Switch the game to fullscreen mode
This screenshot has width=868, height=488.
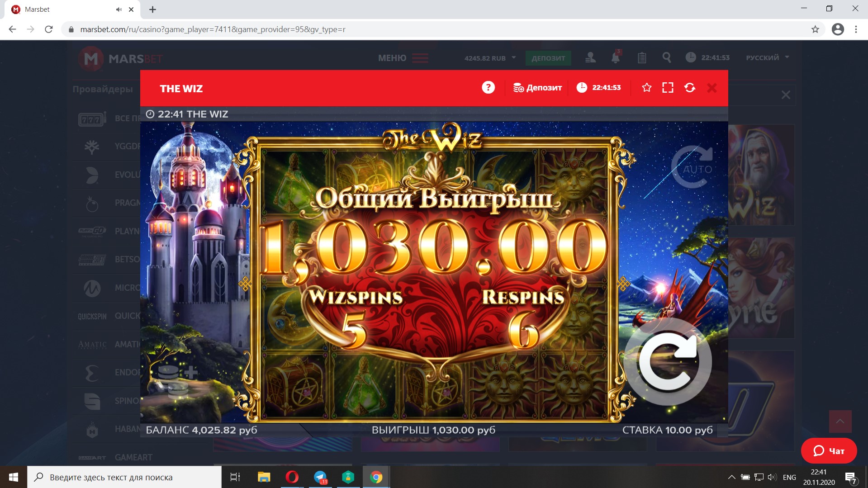(x=668, y=88)
